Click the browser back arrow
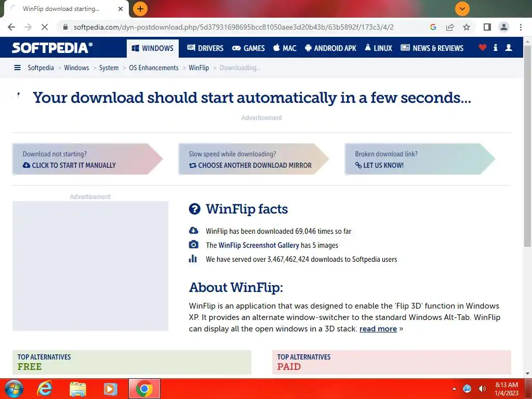This screenshot has width=532, height=399. click(11, 27)
